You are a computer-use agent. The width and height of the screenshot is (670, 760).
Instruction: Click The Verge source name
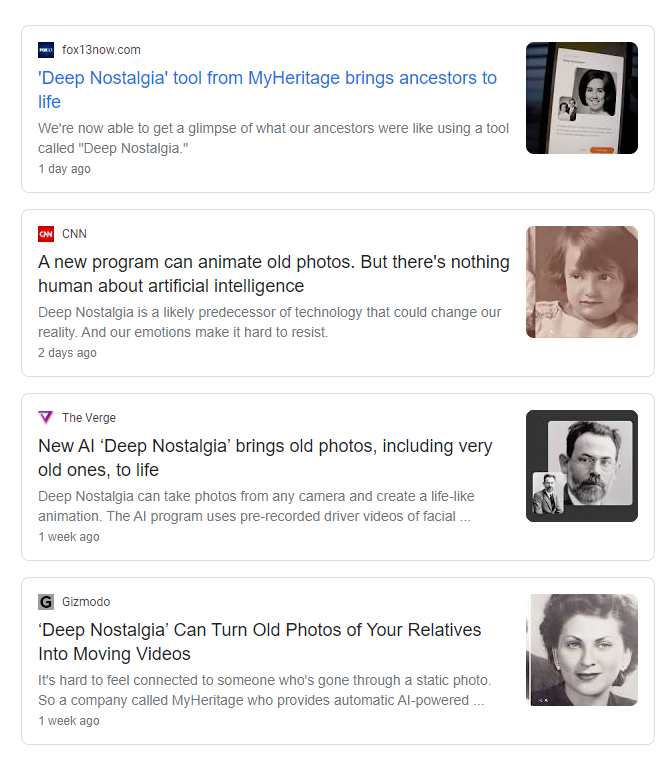[x=89, y=418]
